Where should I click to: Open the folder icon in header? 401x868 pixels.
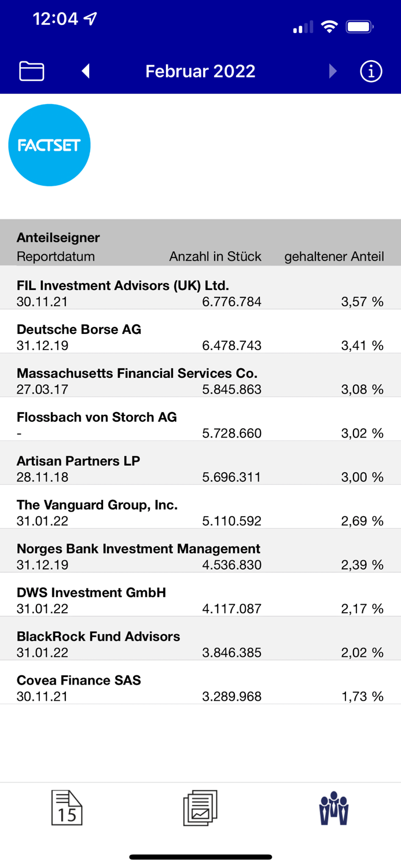tap(32, 71)
